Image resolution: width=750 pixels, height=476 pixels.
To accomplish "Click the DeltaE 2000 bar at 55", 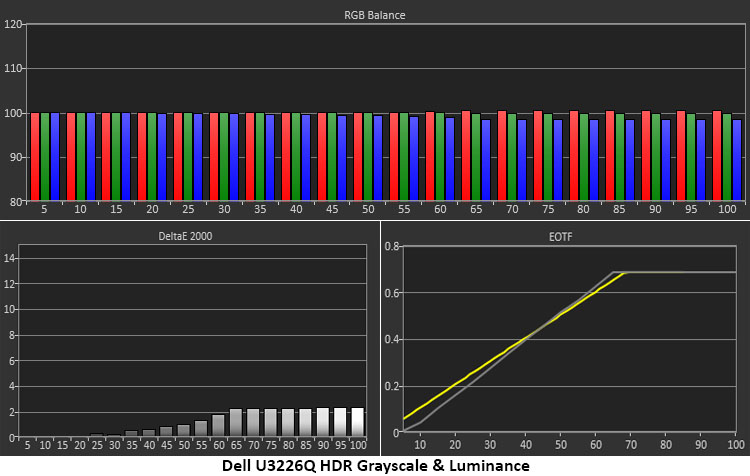I will click(201, 429).
